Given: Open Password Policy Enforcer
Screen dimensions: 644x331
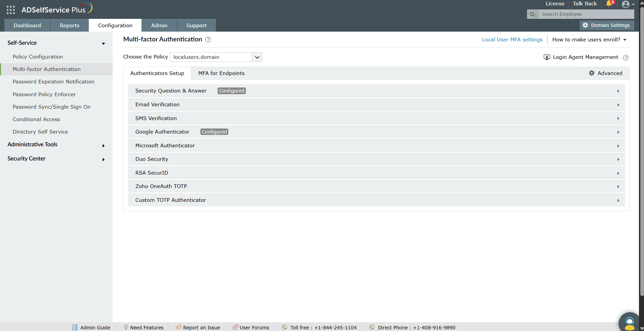Looking at the screenshot, I should [44, 95].
